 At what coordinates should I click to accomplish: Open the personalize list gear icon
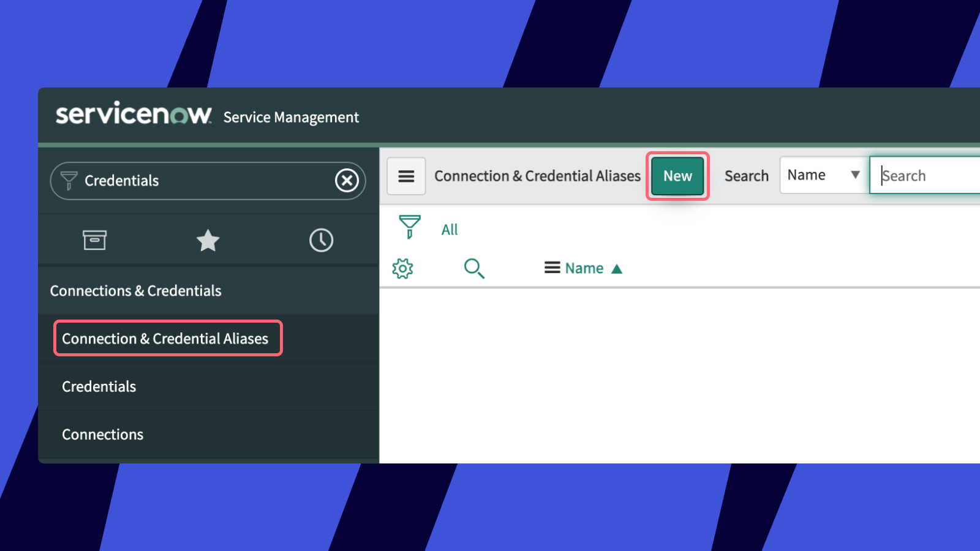[402, 268]
